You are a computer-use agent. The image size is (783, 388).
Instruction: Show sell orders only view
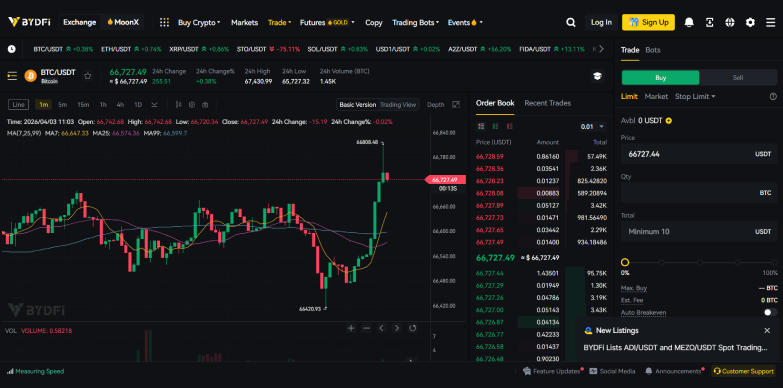pos(510,126)
